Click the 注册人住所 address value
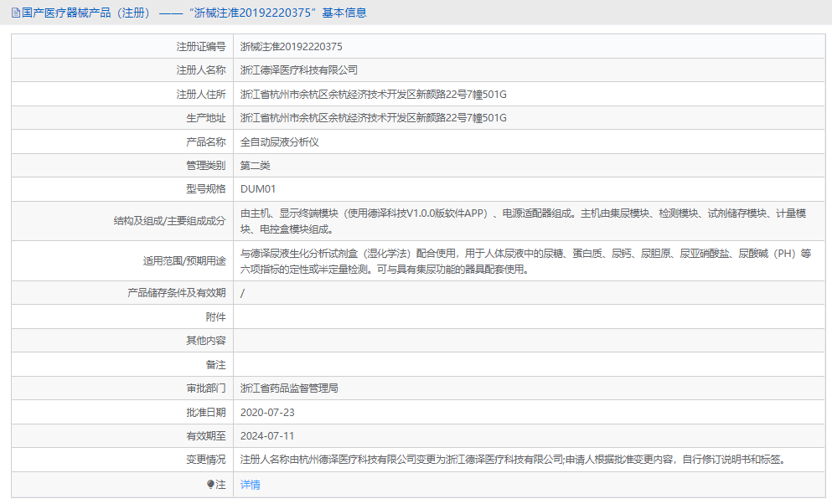The height and width of the screenshot is (504, 832). tap(372, 95)
